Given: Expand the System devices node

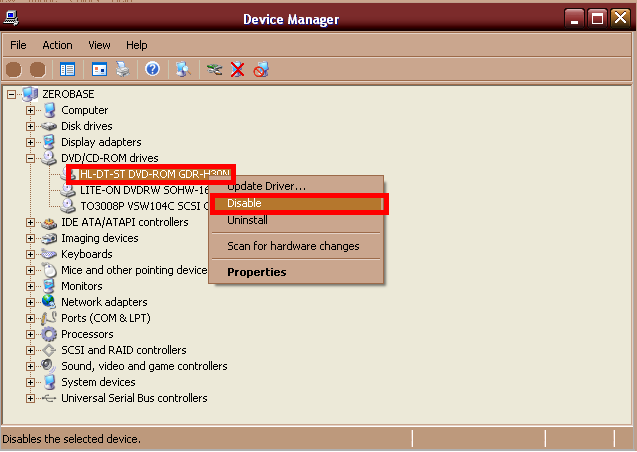Looking at the screenshot, I should click(x=30, y=383).
